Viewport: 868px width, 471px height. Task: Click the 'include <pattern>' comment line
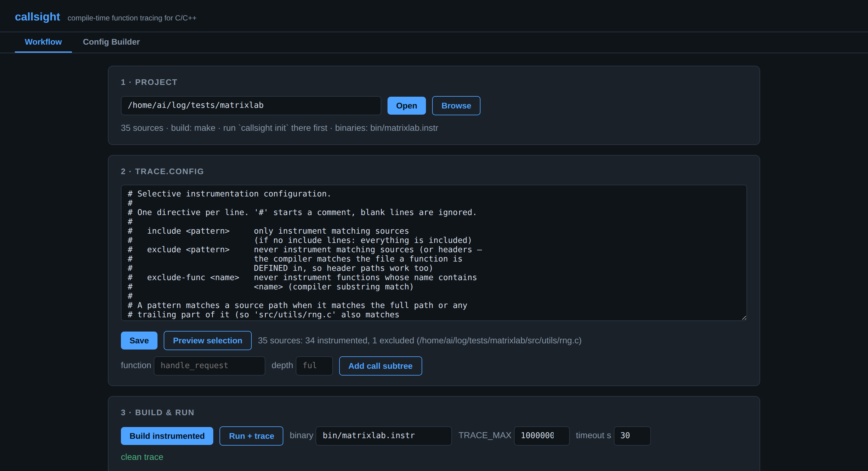[268, 231]
